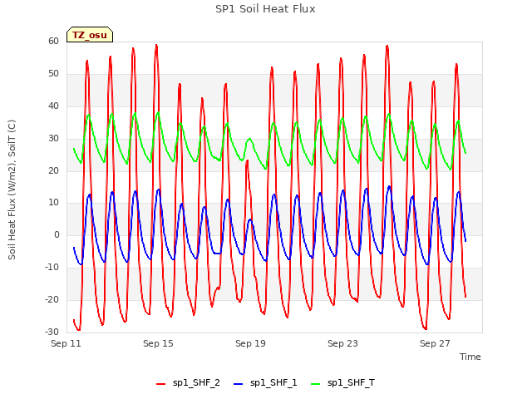
Task: Click the Time axis title
Action: [x=470, y=357]
